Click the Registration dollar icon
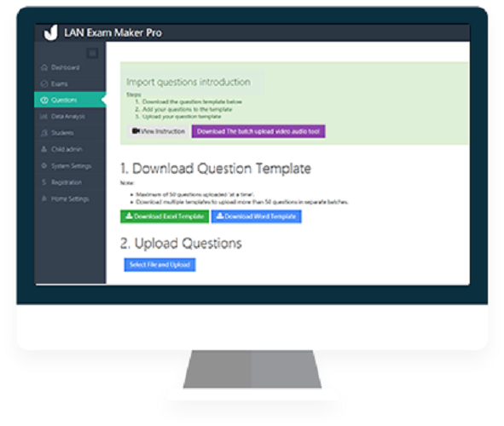The height and width of the screenshot is (426, 504). coord(44,182)
